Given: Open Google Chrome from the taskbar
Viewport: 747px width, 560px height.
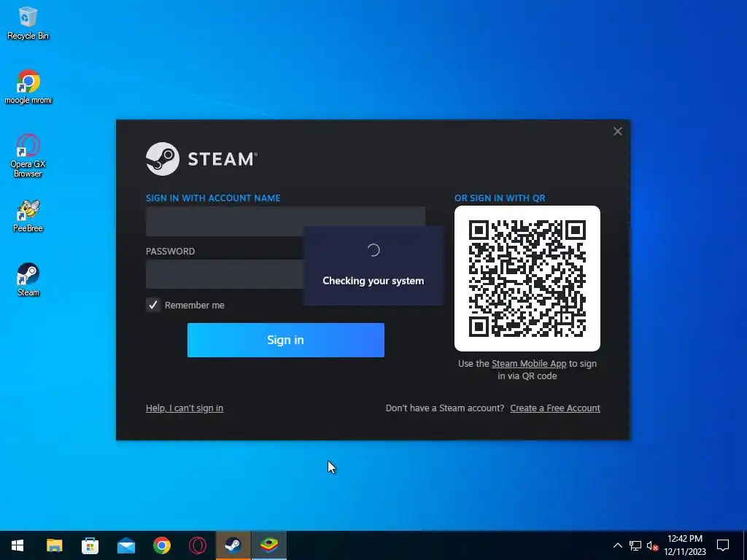Looking at the screenshot, I should 161,545.
